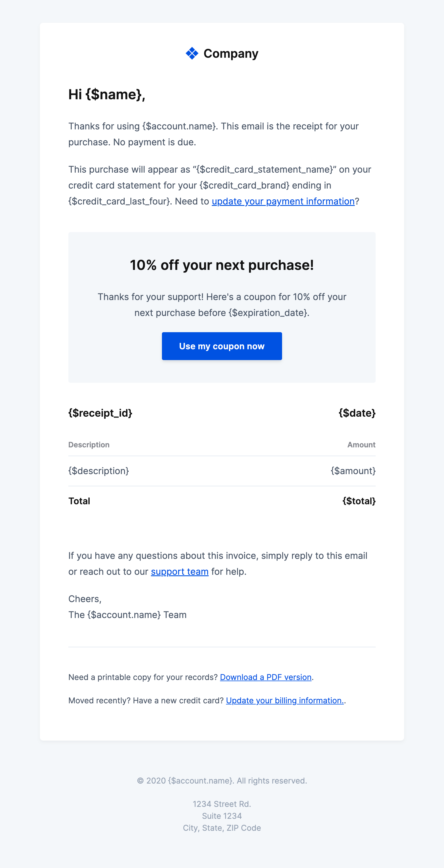Click the Description column header
The width and height of the screenshot is (444, 868).
(x=89, y=445)
